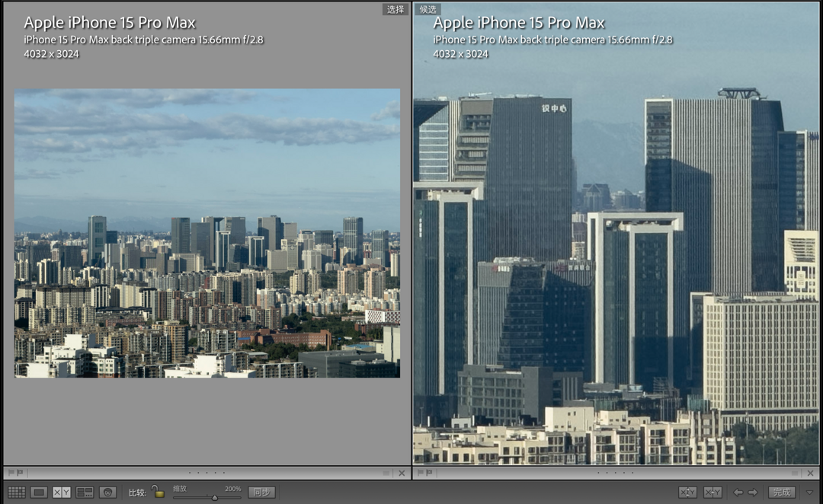Flag the Candidate photo as picked
The height and width of the screenshot is (504, 823).
(419, 473)
